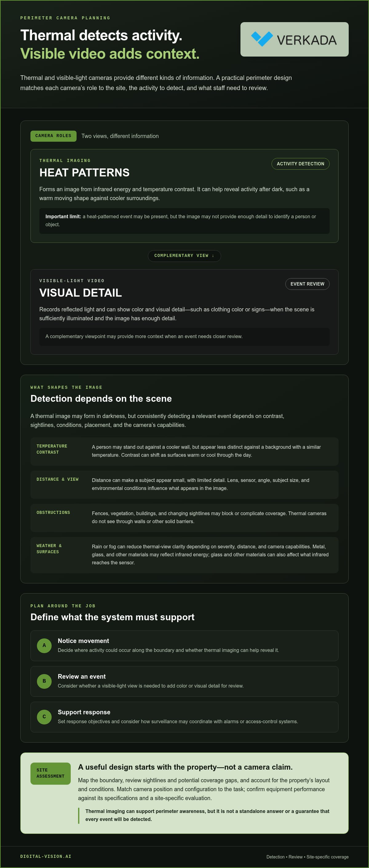Click the Event Review pill

point(307,284)
